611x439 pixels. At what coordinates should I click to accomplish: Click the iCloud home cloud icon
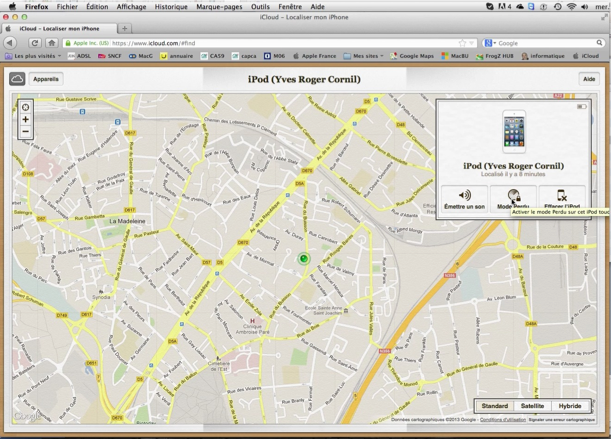point(17,79)
